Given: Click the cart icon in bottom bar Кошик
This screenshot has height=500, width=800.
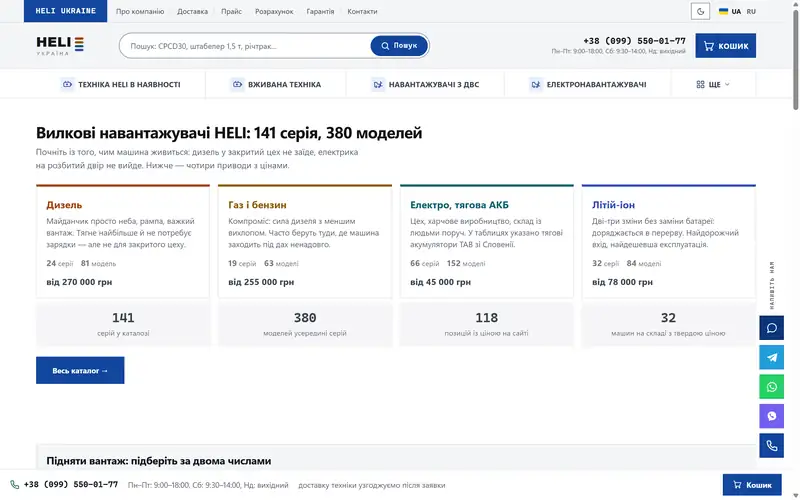Looking at the screenshot, I should [x=737, y=485].
